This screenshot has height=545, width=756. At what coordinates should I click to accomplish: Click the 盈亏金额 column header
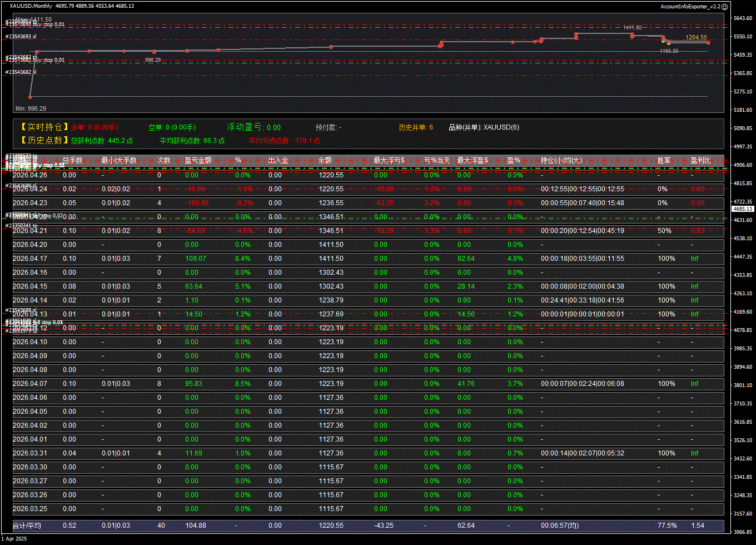pos(198,160)
